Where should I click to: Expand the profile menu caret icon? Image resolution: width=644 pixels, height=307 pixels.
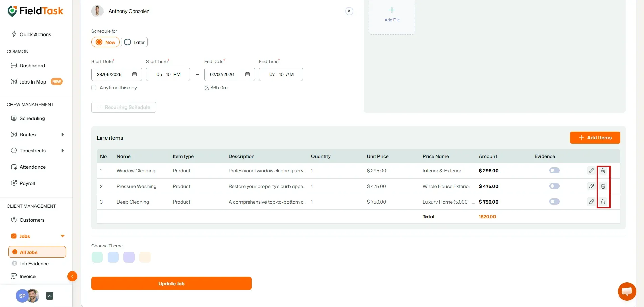(50, 296)
